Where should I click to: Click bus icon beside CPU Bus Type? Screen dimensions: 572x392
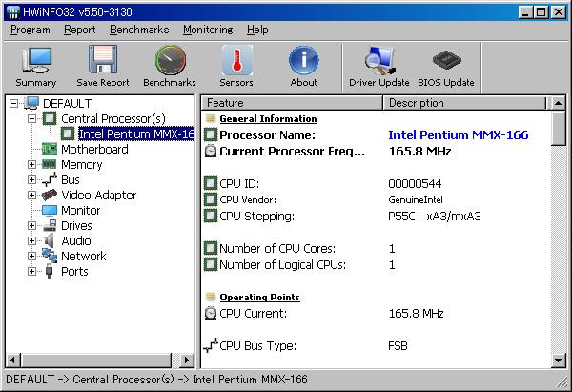pos(211,345)
